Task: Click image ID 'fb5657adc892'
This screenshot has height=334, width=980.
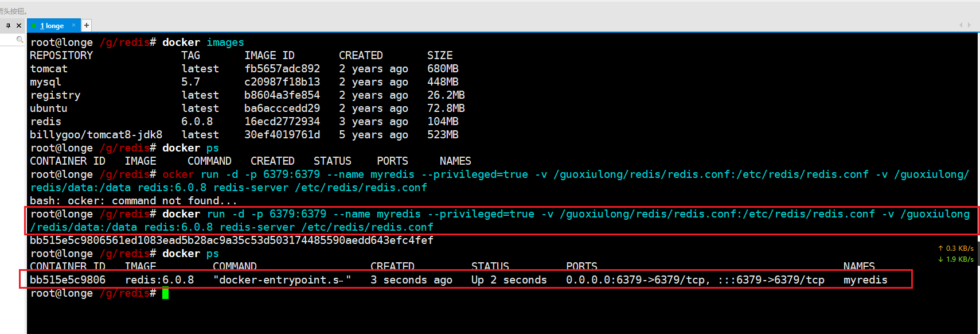Action: point(282,69)
